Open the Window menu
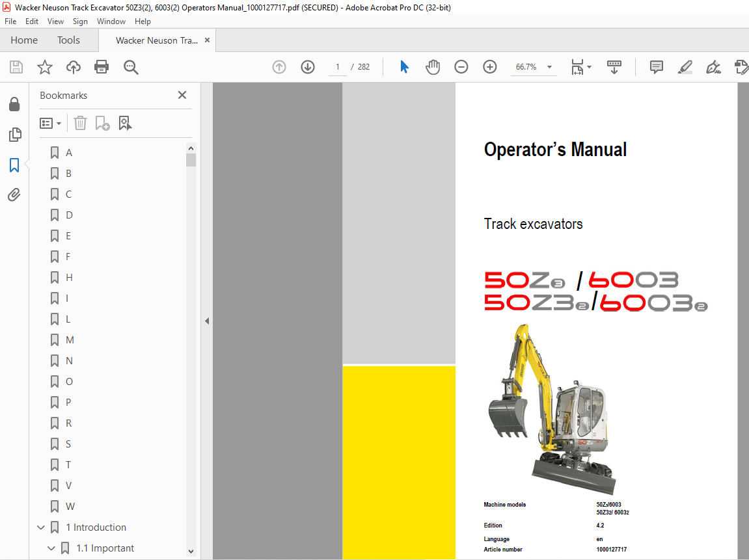 point(111,21)
